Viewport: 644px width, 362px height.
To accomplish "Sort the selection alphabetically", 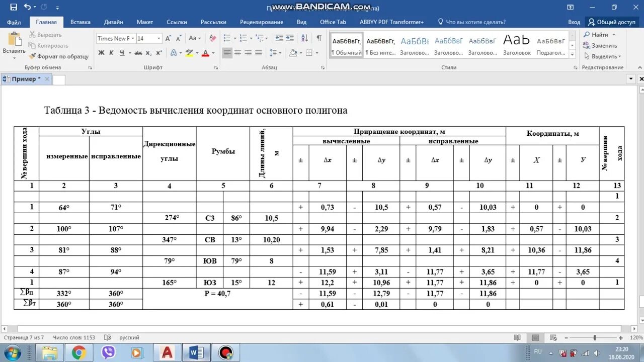I will (x=304, y=38).
